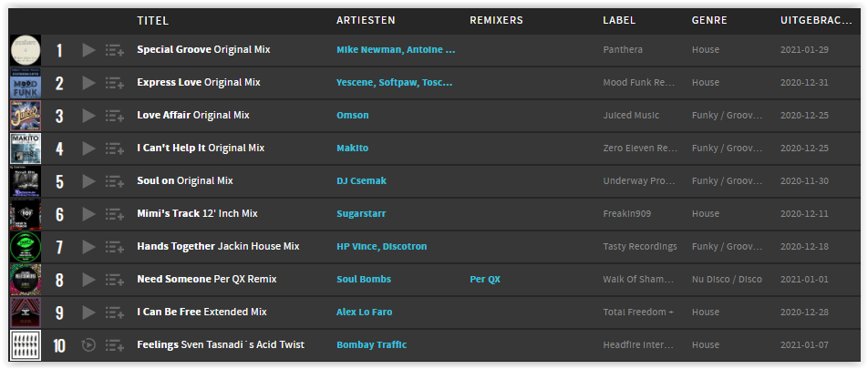868x369 pixels.
Task: Play Hands Together Jackin House Mix
Action: pos(88,247)
